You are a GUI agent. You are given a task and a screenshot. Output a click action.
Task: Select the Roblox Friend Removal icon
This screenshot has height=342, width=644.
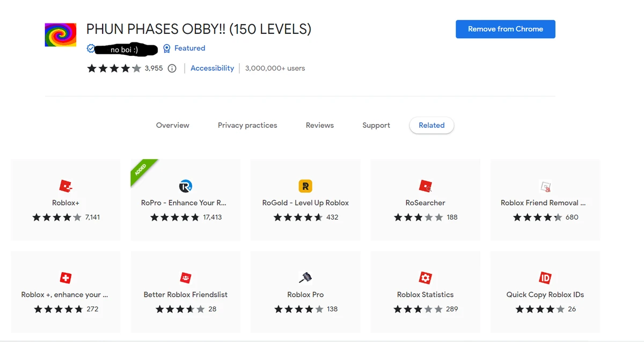[x=545, y=186]
